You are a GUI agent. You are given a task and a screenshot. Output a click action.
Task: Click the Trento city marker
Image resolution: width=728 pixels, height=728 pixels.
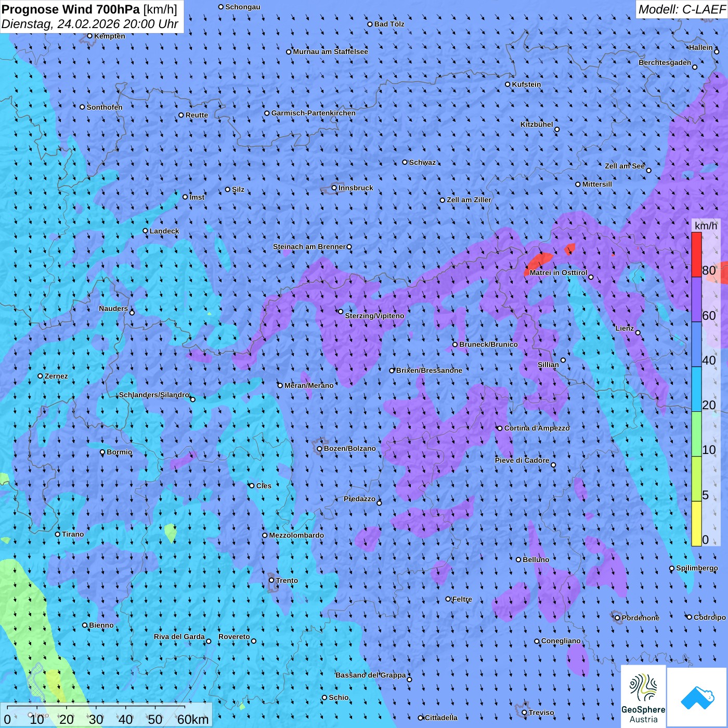271,580
